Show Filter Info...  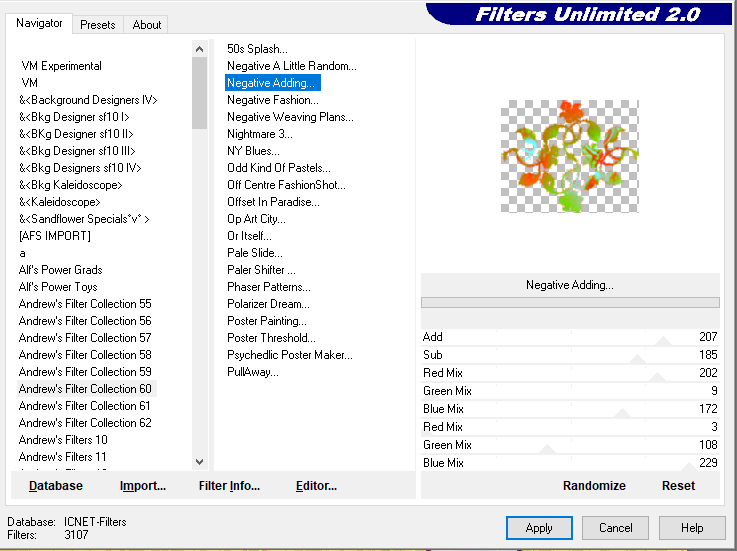click(229, 486)
